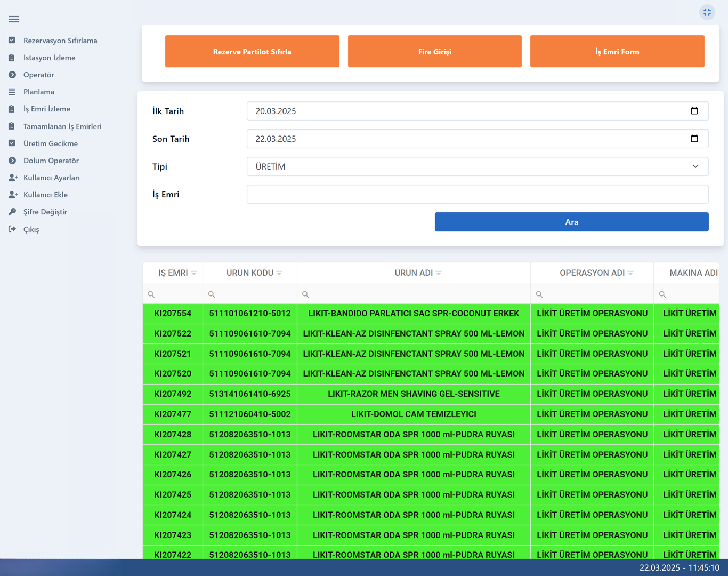The image size is (728, 576).
Task: Click the Üretim Gecikme checkmark icon
Action: tap(12, 143)
